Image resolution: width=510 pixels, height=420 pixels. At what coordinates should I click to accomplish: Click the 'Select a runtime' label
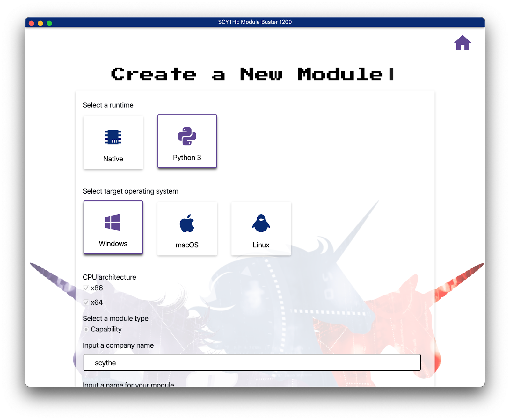pos(108,105)
